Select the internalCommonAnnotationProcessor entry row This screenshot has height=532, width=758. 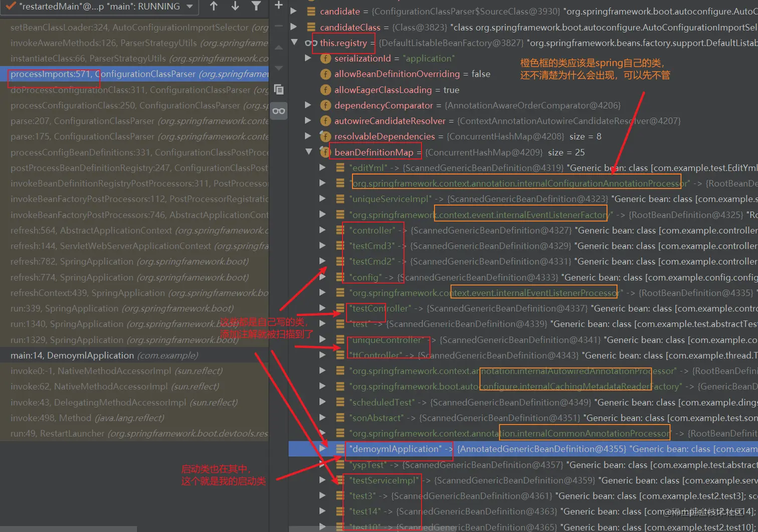(x=523, y=433)
